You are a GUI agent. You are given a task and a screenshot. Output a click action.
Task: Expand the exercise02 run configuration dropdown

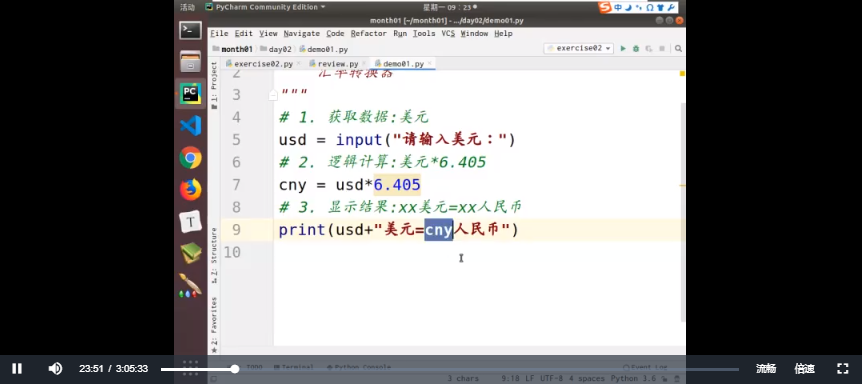click(579, 48)
